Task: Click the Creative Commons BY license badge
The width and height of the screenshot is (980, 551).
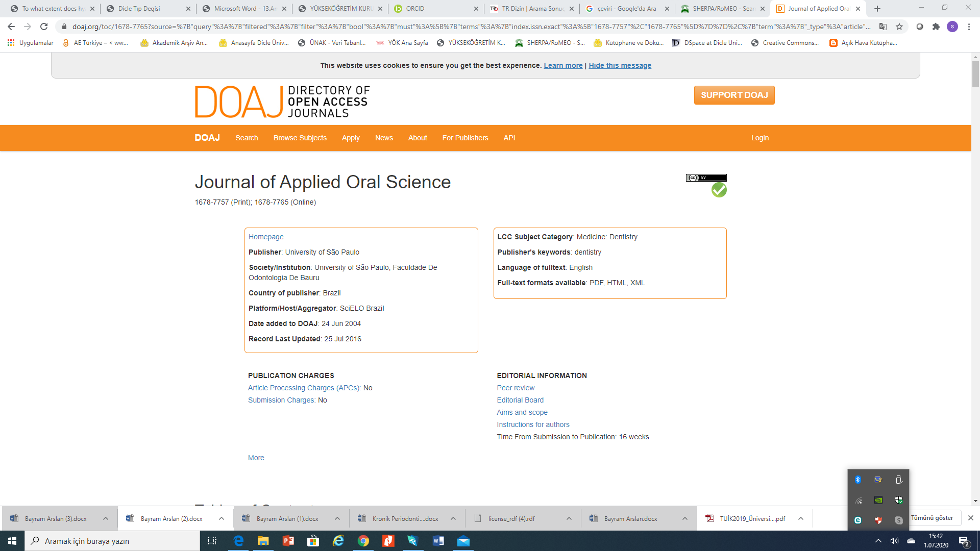Action: pos(706,178)
